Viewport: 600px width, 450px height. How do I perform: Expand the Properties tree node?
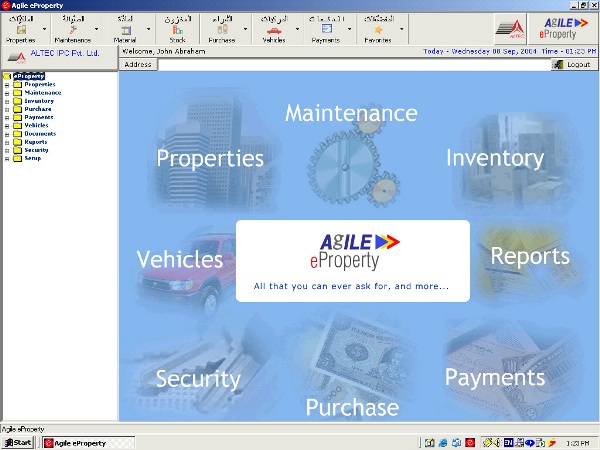7,85
